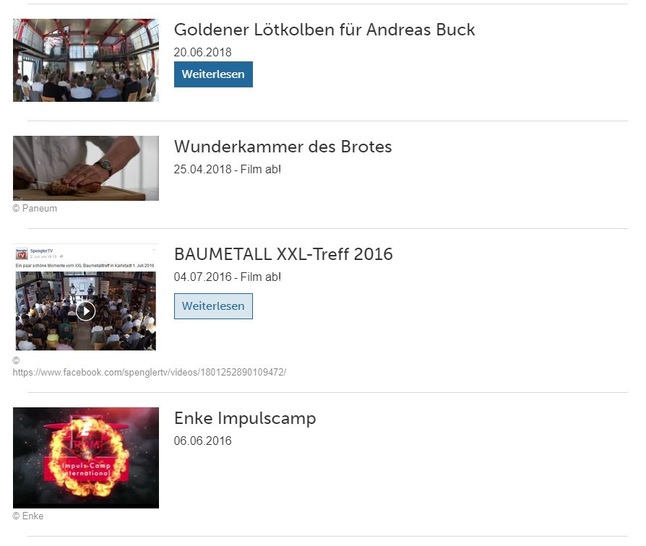Click SpenglerTV page name in thumbnail post

coord(42,251)
